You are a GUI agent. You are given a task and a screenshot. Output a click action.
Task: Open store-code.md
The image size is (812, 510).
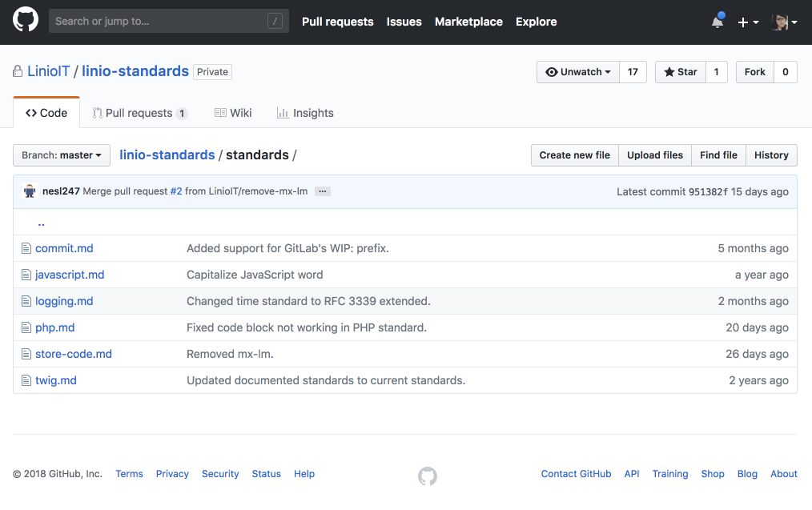pyautogui.click(x=74, y=354)
